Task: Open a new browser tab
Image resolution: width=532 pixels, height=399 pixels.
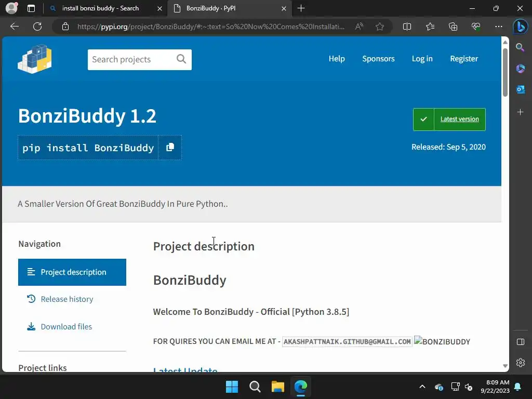Action: coord(301,8)
